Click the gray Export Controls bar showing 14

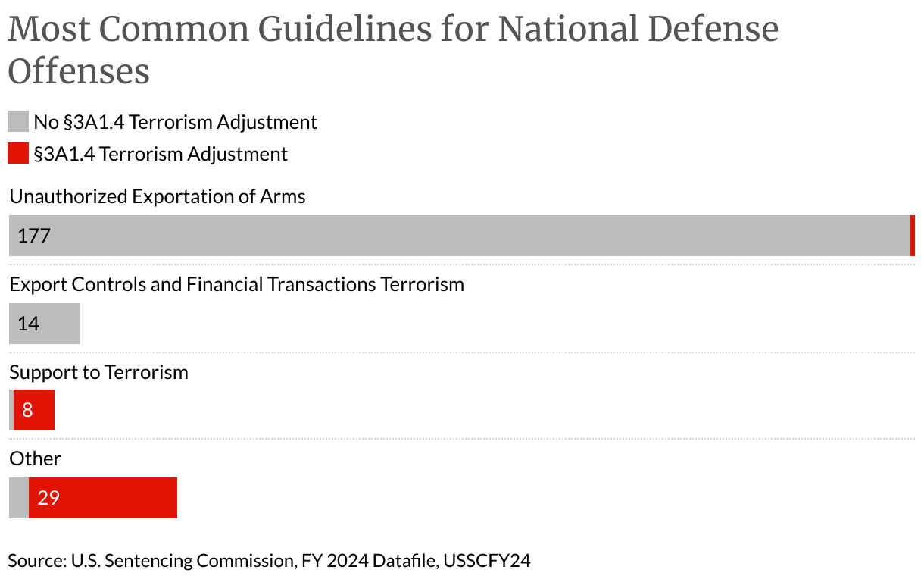coord(53,324)
